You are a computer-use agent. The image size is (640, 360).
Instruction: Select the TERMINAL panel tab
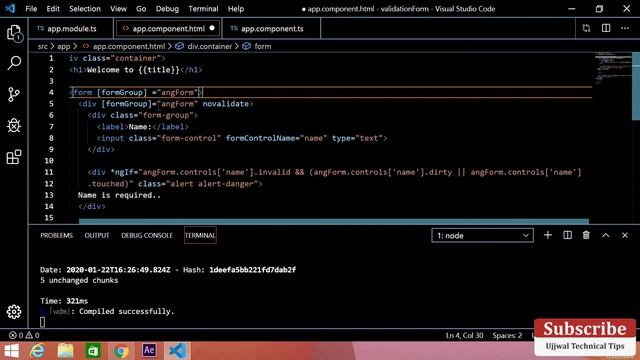pyautogui.click(x=200, y=236)
